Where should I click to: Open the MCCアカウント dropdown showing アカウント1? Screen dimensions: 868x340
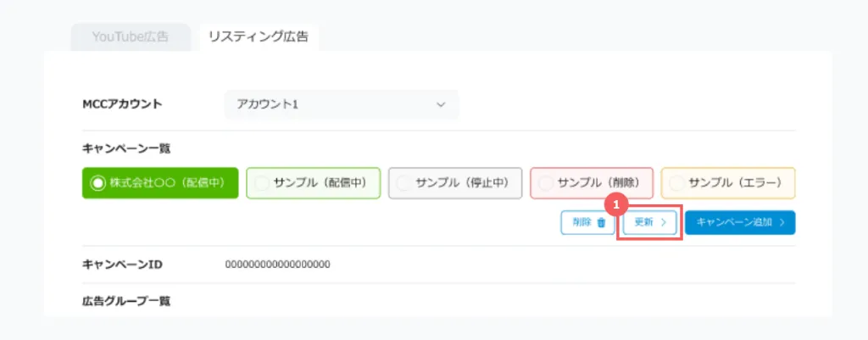coord(341,104)
